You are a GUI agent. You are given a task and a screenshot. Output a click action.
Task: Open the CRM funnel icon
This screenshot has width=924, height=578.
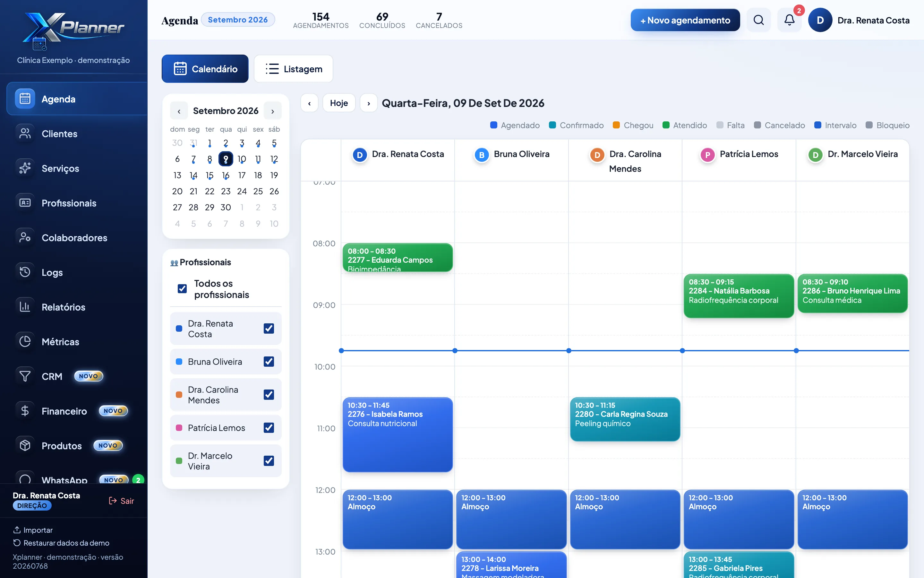click(25, 376)
